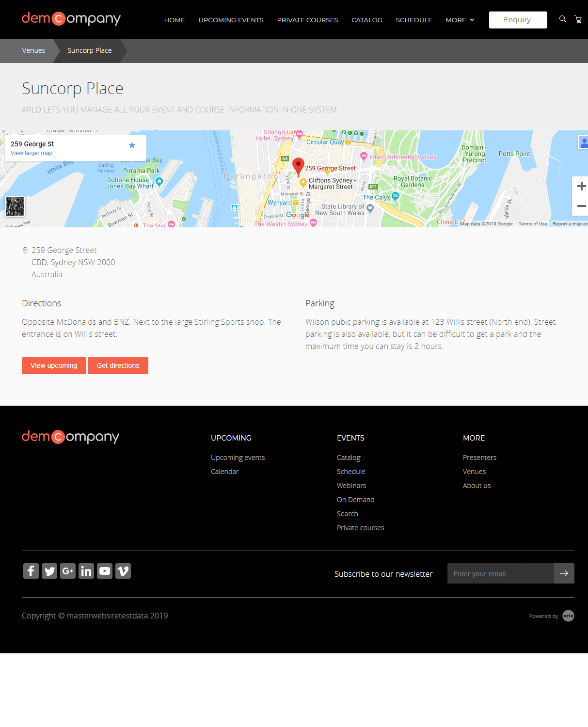This screenshot has height=727, width=588.
Task: Click the Wynyard station icon on map
Action: (x=296, y=203)
